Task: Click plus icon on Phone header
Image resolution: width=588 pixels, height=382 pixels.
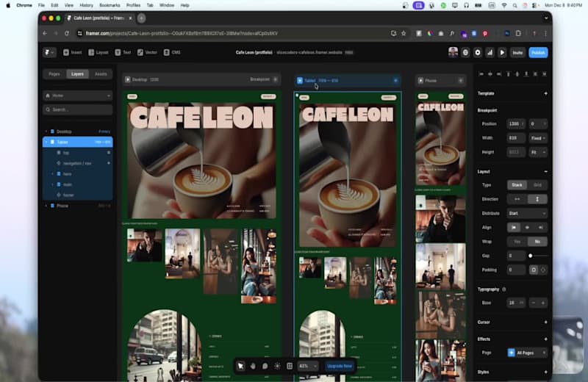Action: [461, 81]
